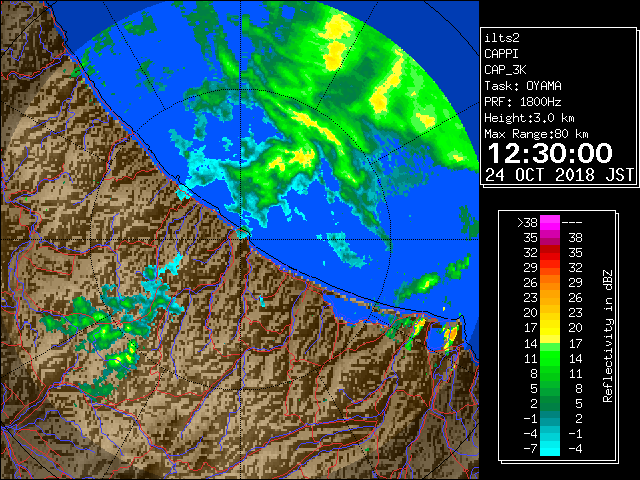The height and width of the screenshot is (480, 640).
Task: Click the '>38' legend label
Action: pos(527,223)
